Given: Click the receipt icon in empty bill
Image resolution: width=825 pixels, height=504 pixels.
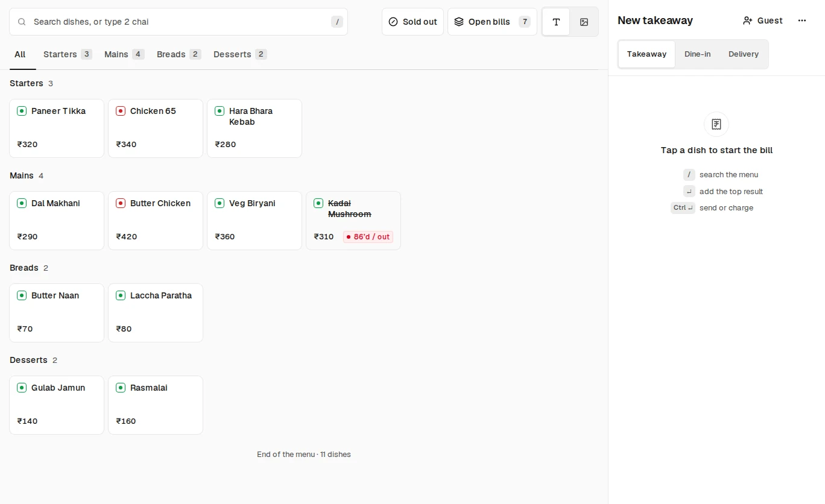Looking at the screenshot, I should [x=716, y=124].
